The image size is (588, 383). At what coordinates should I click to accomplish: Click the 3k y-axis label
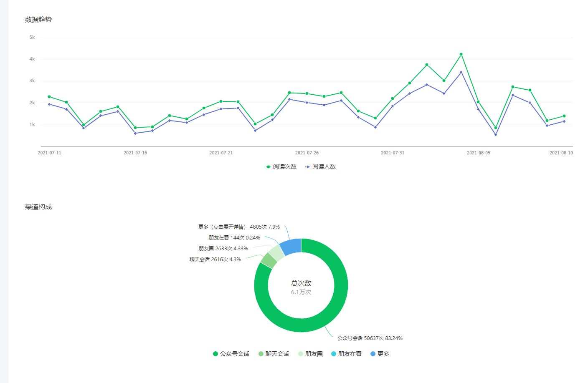tap(32, 81)
